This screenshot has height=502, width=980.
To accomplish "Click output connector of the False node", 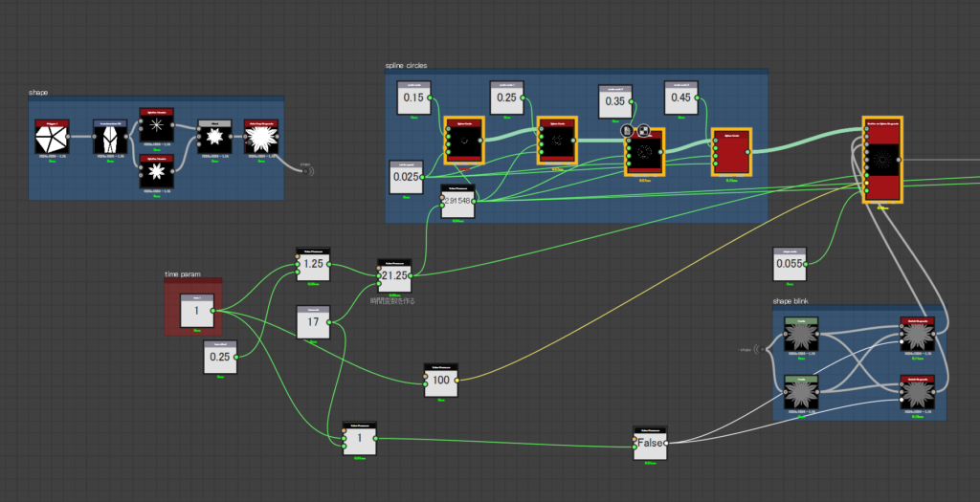I will (x=670, y=443).
